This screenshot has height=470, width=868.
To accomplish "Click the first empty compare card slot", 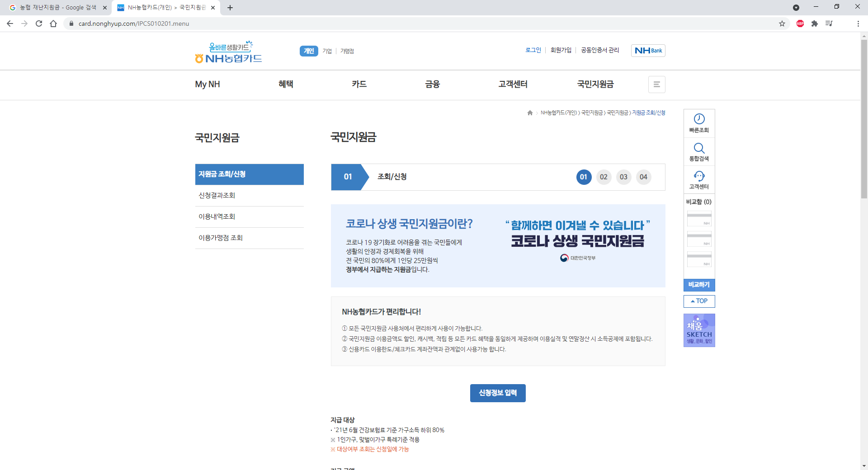I will point(699,219).
